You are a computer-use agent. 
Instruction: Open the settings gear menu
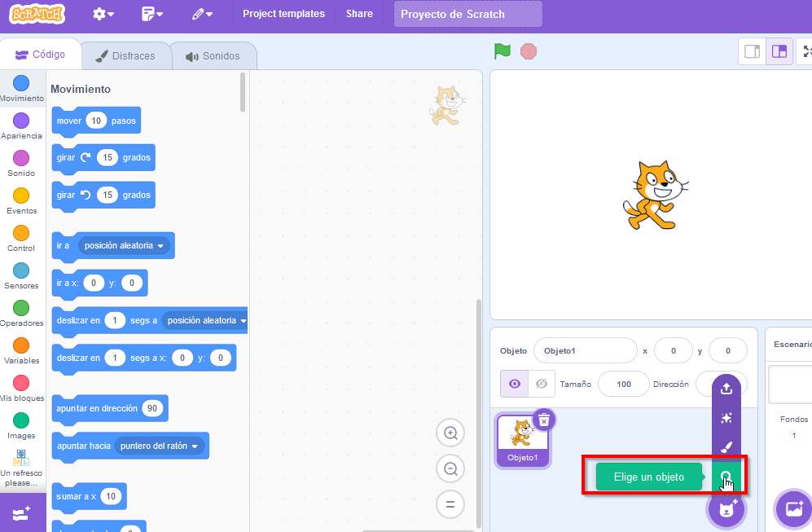[103, 14]
